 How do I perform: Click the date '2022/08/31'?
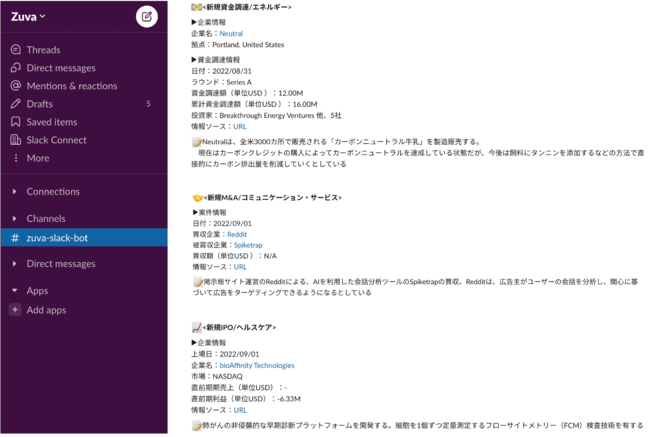(x=232, y=71)
